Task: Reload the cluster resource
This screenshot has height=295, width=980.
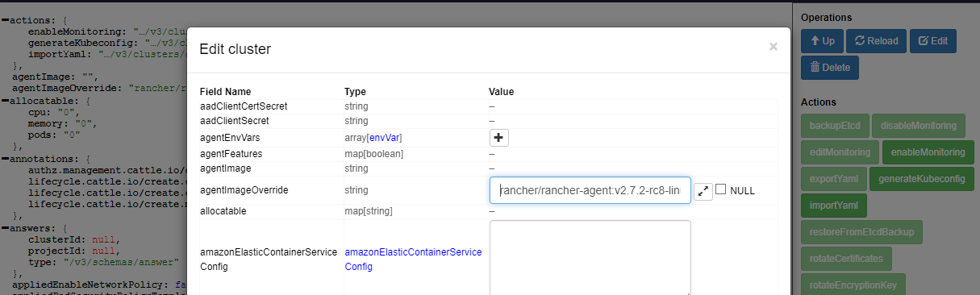Action: [877, 41]
